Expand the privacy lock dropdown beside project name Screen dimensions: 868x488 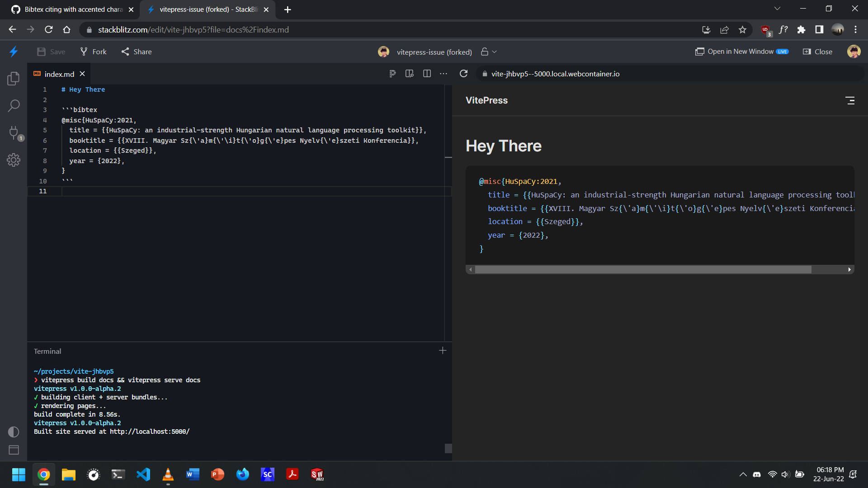click(488, 52)
